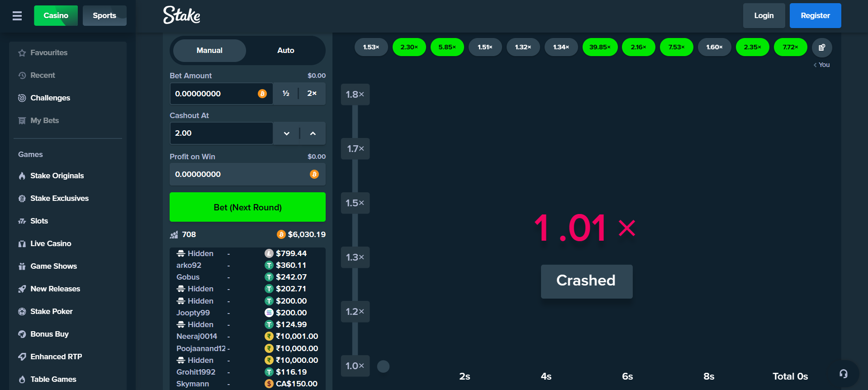Click the Table Games icon

[x=22, y=380]
